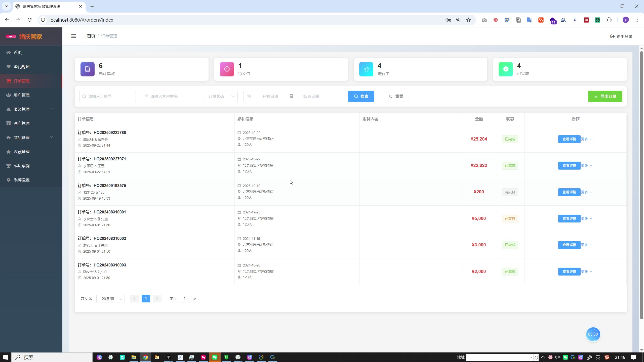Click the cyan in-progress spinner icon

[x=366, y=69]
